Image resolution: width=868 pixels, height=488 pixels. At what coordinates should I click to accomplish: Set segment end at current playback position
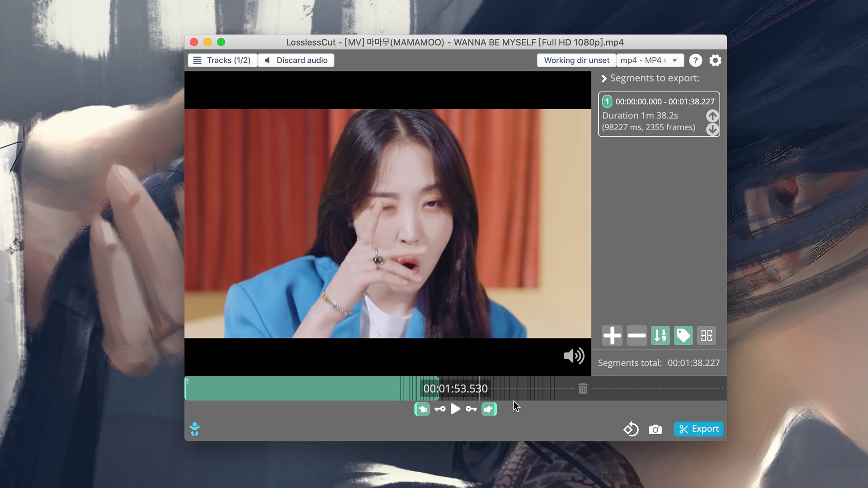[489, 409]
